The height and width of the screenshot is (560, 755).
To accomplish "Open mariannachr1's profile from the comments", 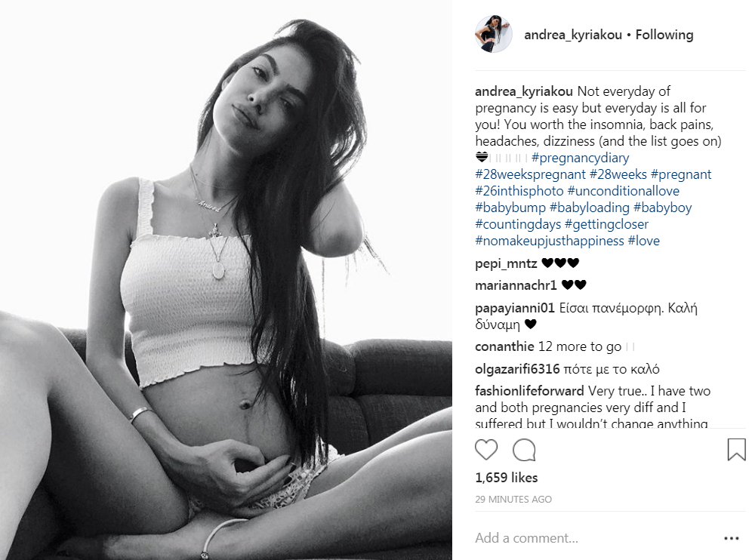I will coord(516,285).
